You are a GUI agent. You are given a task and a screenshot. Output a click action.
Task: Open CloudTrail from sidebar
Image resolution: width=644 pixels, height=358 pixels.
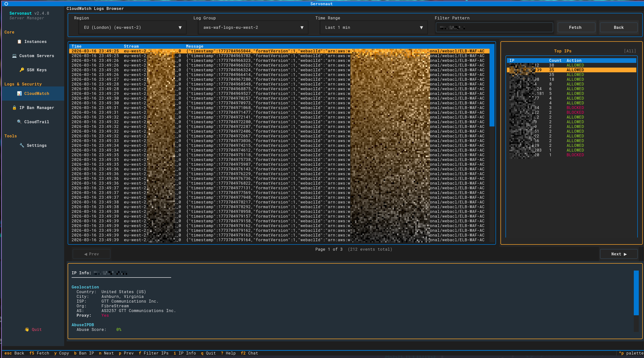pyautogui.click(x=33, y=122)
